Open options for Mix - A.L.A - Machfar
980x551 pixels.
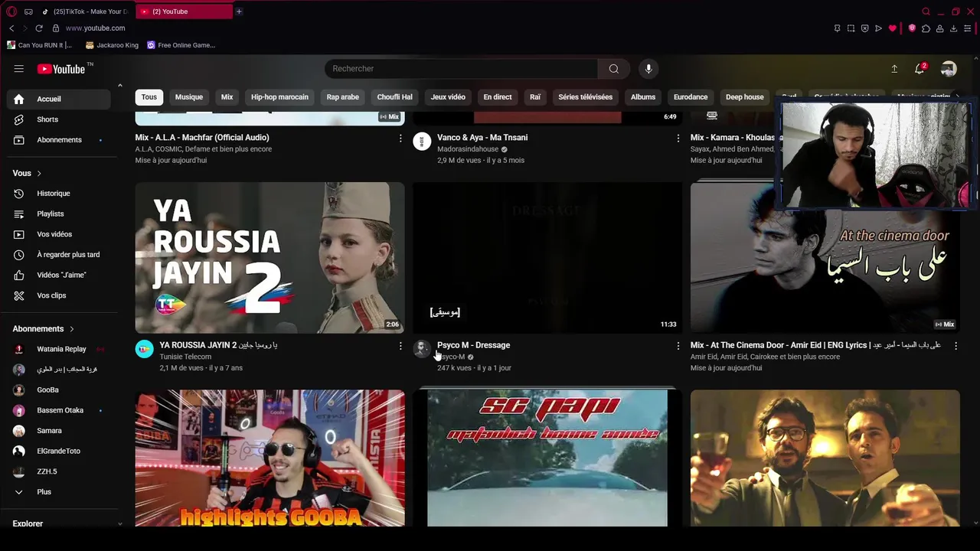coord(400,139)
